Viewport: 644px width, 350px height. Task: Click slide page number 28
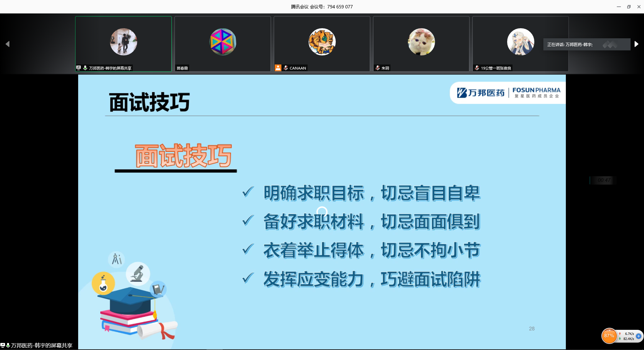(x=532, y=329)
